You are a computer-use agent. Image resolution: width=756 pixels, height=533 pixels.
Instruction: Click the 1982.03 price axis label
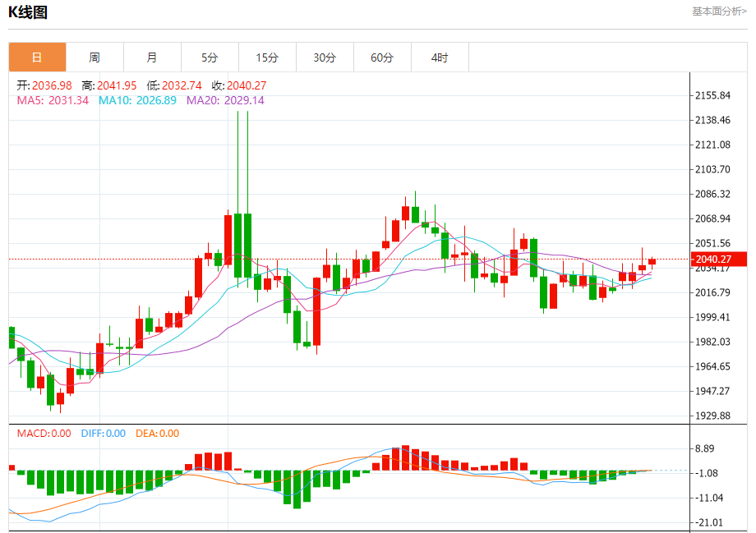pos(712,342)
